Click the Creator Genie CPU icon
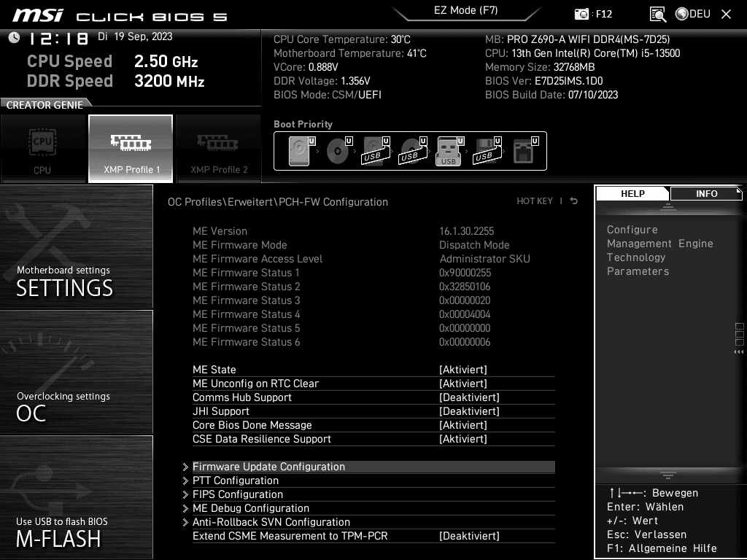This screenshot has width=747, height=560. (42, 148)
